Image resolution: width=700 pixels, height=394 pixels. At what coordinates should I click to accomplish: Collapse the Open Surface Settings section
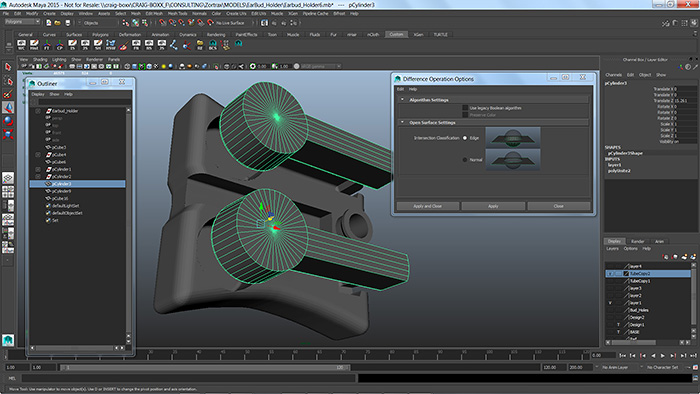[402, 122]
